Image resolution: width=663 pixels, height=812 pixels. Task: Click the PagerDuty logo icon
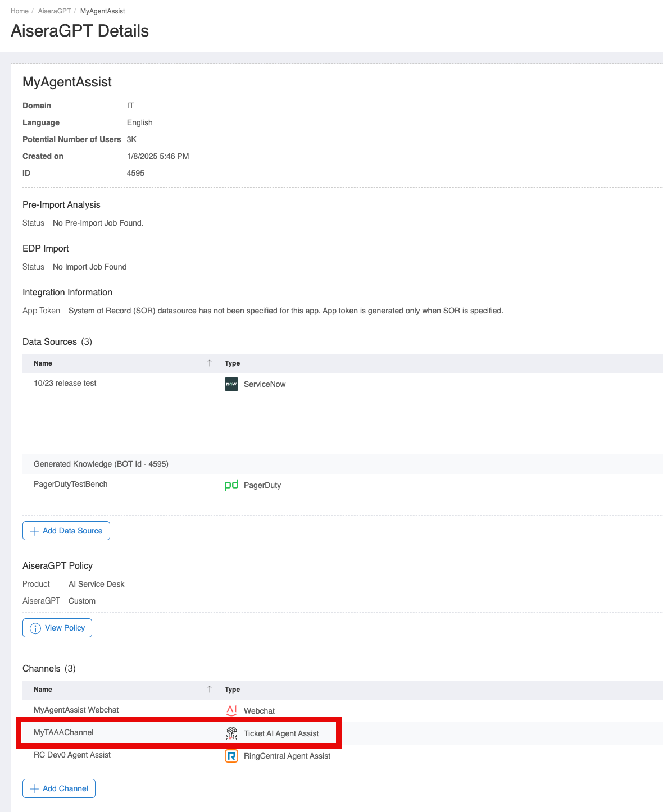[x=231, y=485]
